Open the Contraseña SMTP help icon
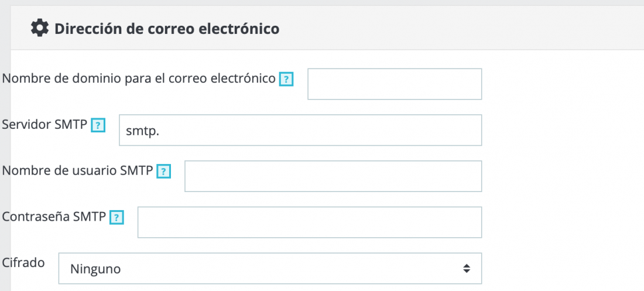This screenshot has width=644, height=291. (117, 217)
